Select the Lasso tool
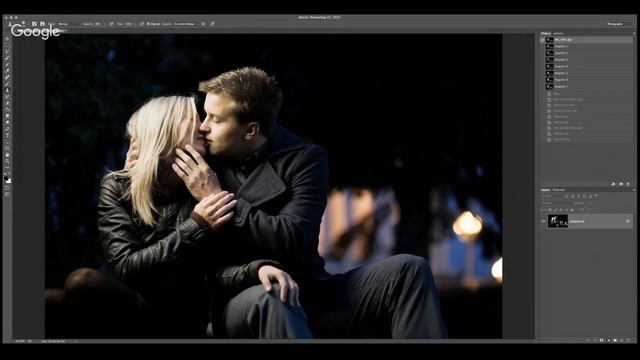Image resolution: width=640 pixels, height=360 pixels. [7, 51]
